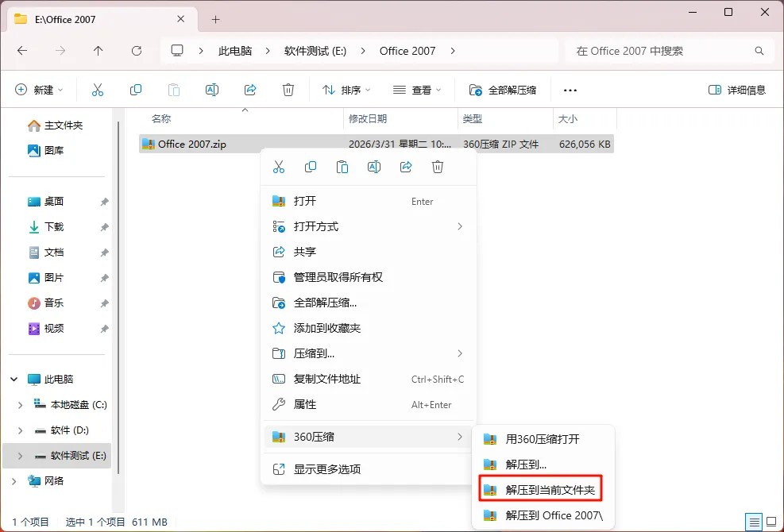784x532 pixels.
Task: Click the Delete trash icon in the toolbar
Action: pos(288,90)
